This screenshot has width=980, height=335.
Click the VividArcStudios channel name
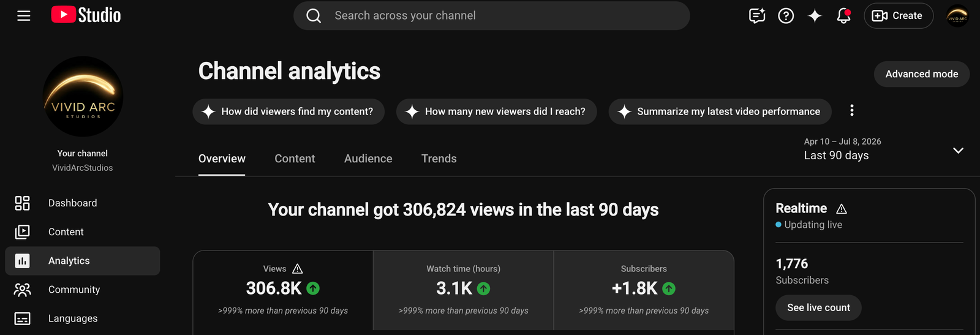click(x=83, y=168)
